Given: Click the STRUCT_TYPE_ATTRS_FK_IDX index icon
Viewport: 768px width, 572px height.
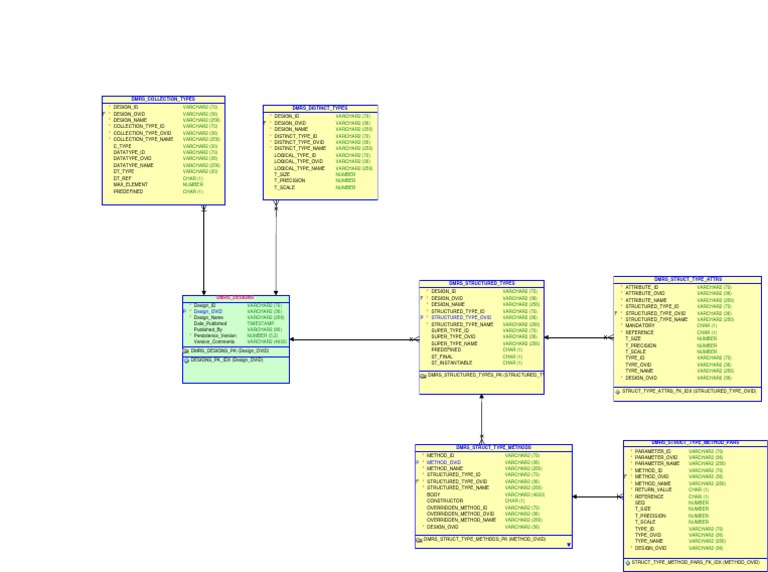Looking at the screenshot, I should (x=618, y=392).
